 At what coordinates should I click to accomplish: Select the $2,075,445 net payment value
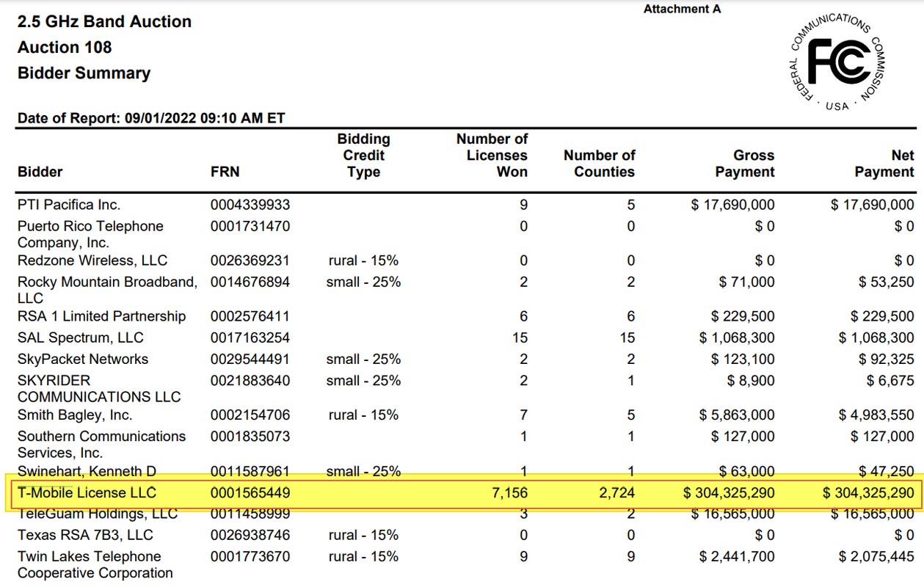point(876,556)
